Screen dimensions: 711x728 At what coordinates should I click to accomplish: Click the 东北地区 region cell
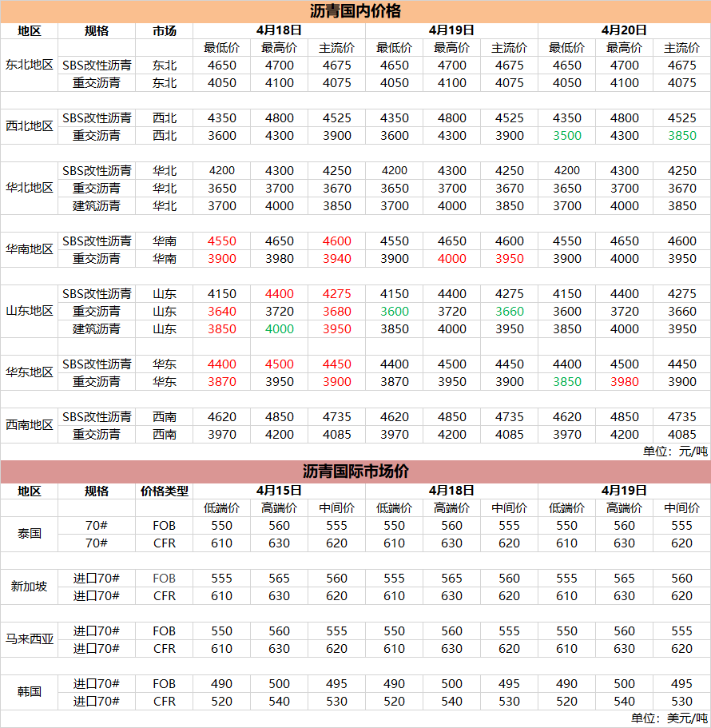pos(30,65)
